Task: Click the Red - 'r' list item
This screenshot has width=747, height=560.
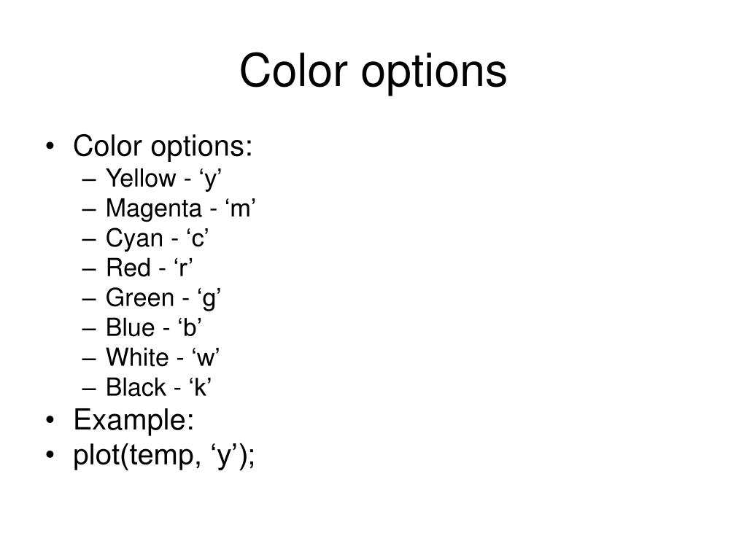Action: pyautogui.click(x=149, y=268)
